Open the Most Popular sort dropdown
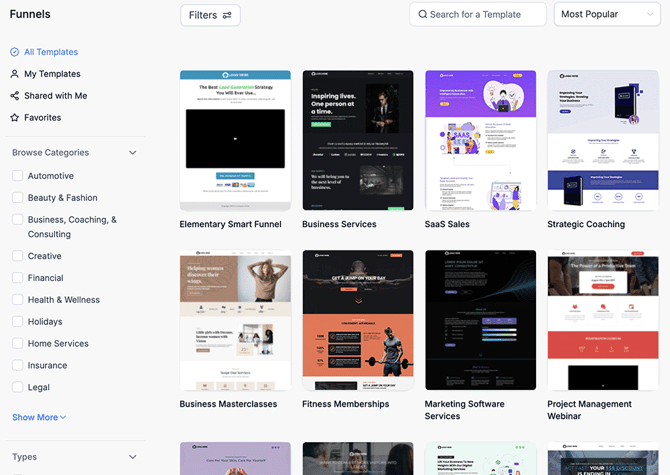Screen dimensions: 670x475 (x=607, y=15)
